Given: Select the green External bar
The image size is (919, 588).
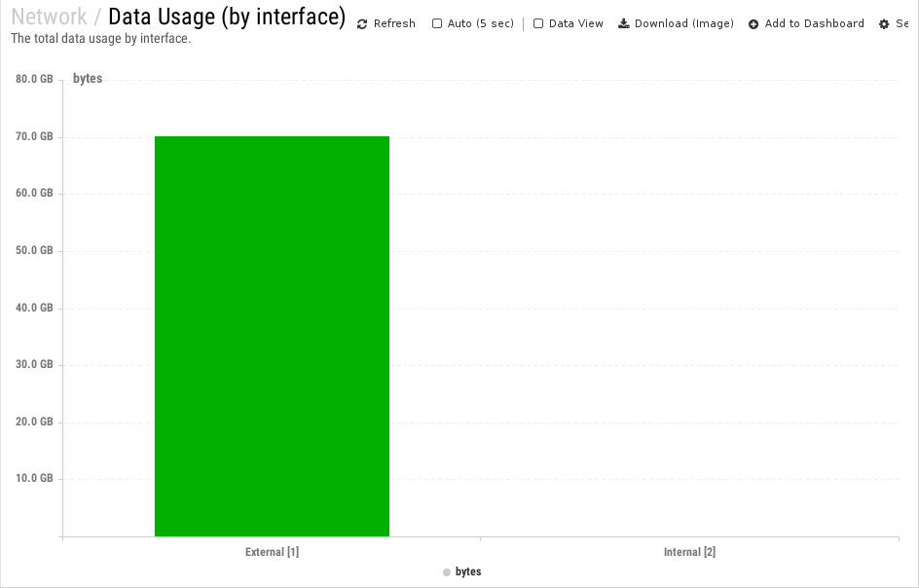Looking at the screenshot, I should coord(272,336).
